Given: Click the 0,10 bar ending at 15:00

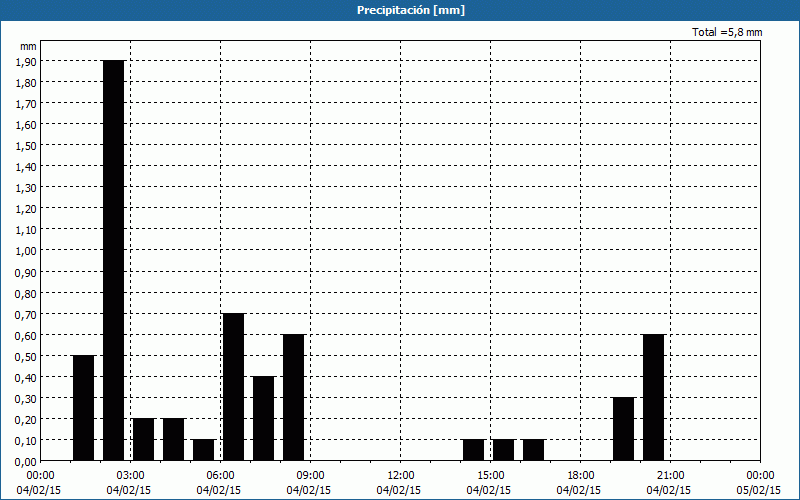Looking at the screenshot, I should (474, 450).
